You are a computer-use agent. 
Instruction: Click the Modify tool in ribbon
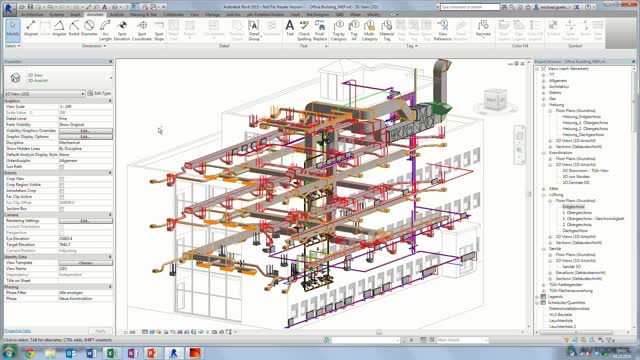[13, 30]
